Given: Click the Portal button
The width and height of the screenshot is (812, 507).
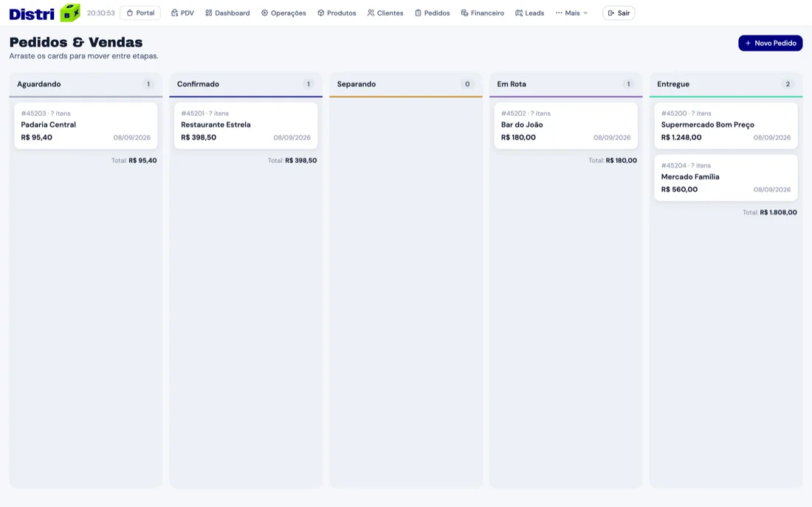Looking at the screenshot, I should pyautogui.click(x=140, y=13).
